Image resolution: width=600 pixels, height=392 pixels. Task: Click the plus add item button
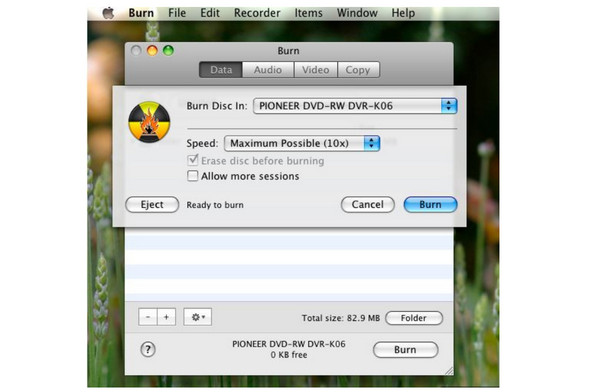(x=166, y=317)
